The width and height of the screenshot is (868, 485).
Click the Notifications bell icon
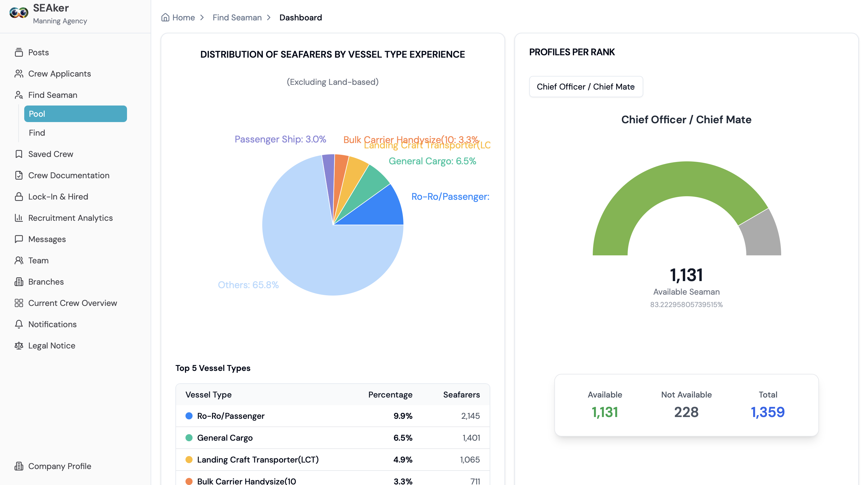point(19,324)
